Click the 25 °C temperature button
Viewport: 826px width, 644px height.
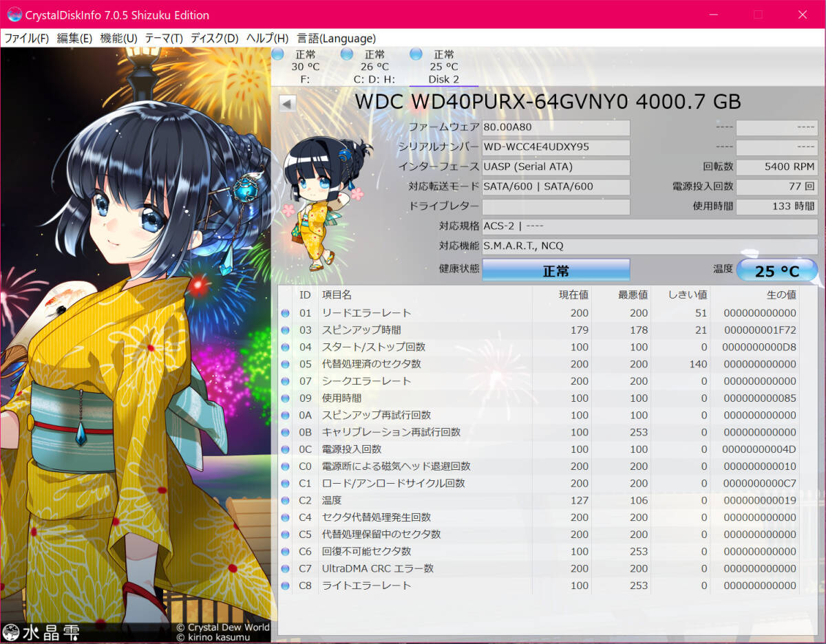[x=777, y=271]
